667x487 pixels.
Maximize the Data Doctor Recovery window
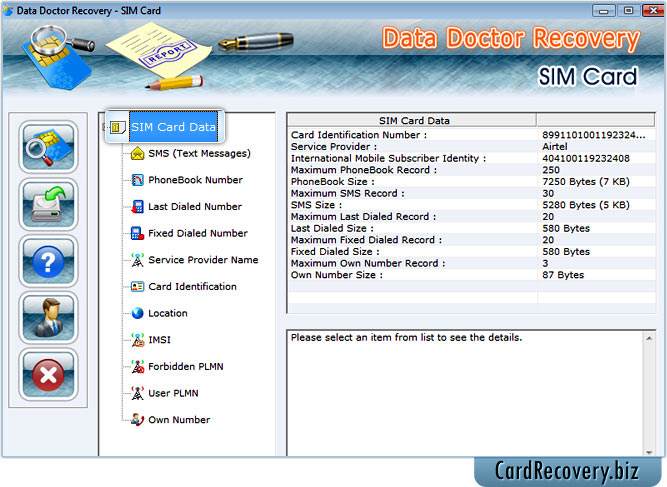[628, 11]
